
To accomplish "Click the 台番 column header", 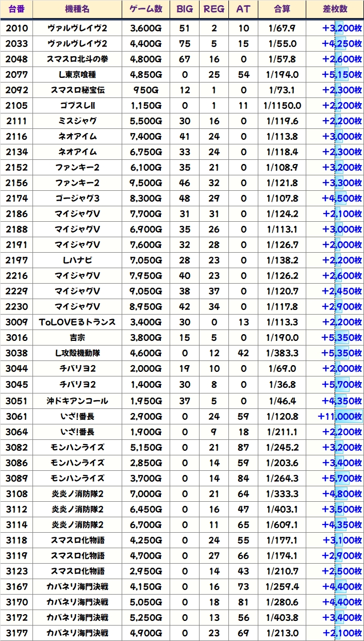I will coord(17,9).
